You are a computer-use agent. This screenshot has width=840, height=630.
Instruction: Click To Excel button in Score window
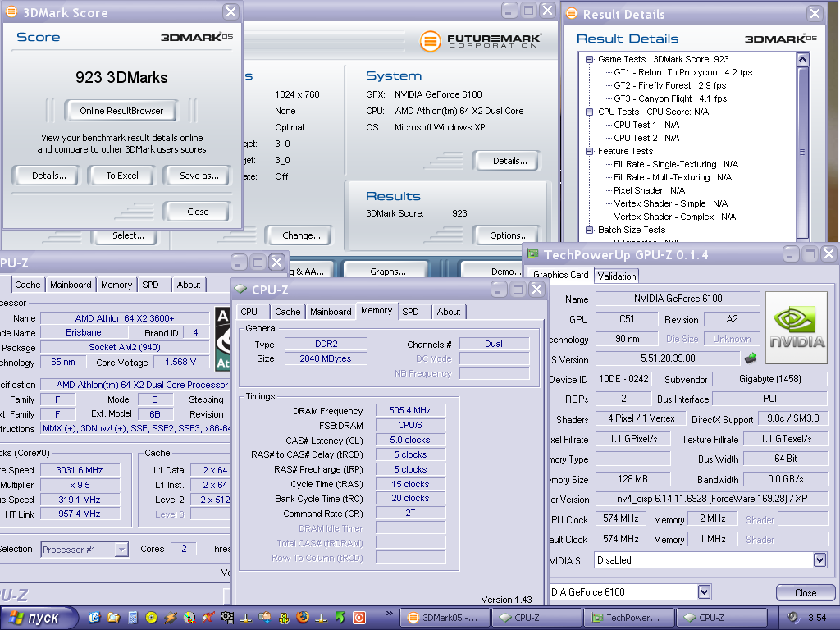pyautogui.click(x=122, y=176)
